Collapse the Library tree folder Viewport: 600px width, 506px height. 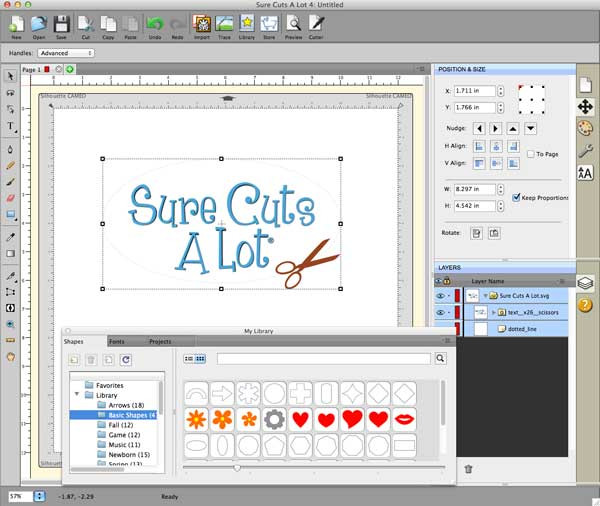tap(77, 395)
